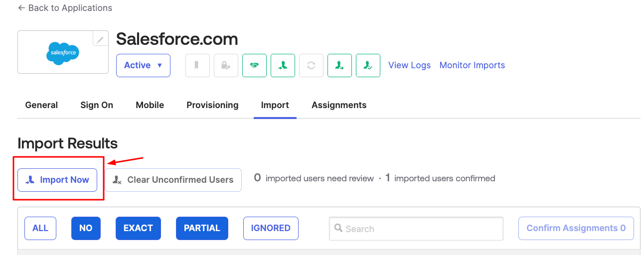Click the green handshake icon button
Viewport: 644px width, 255px height.
tap(254, 65)
